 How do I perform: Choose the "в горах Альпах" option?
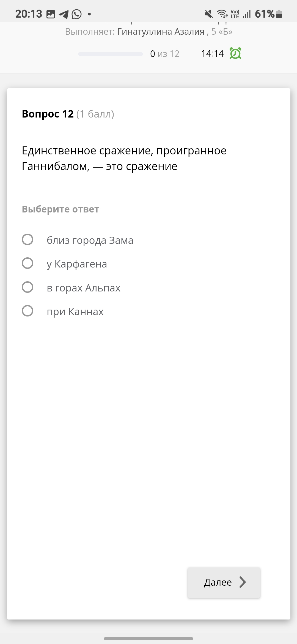28,287
